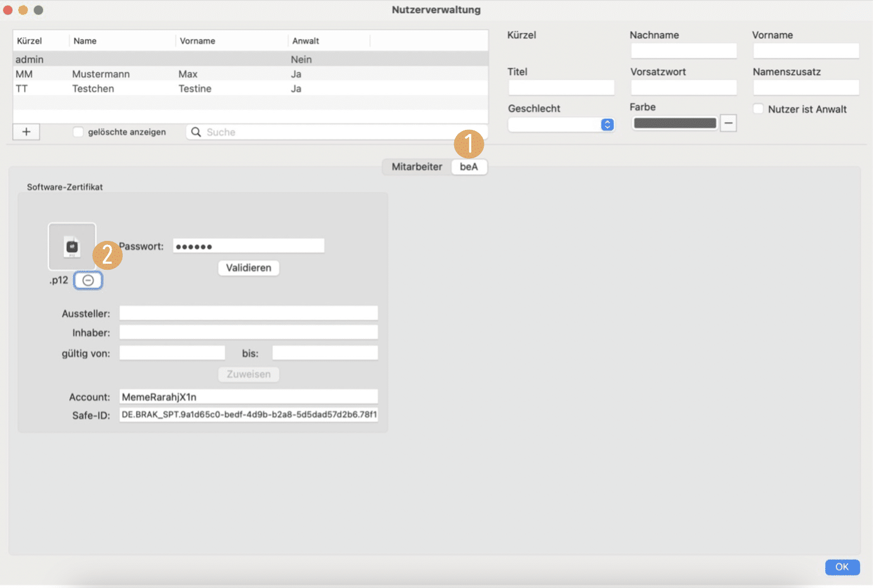The image size is (873, 588).
Task: Click the Testine first-name cell
Action: click(x=195, y=89)
